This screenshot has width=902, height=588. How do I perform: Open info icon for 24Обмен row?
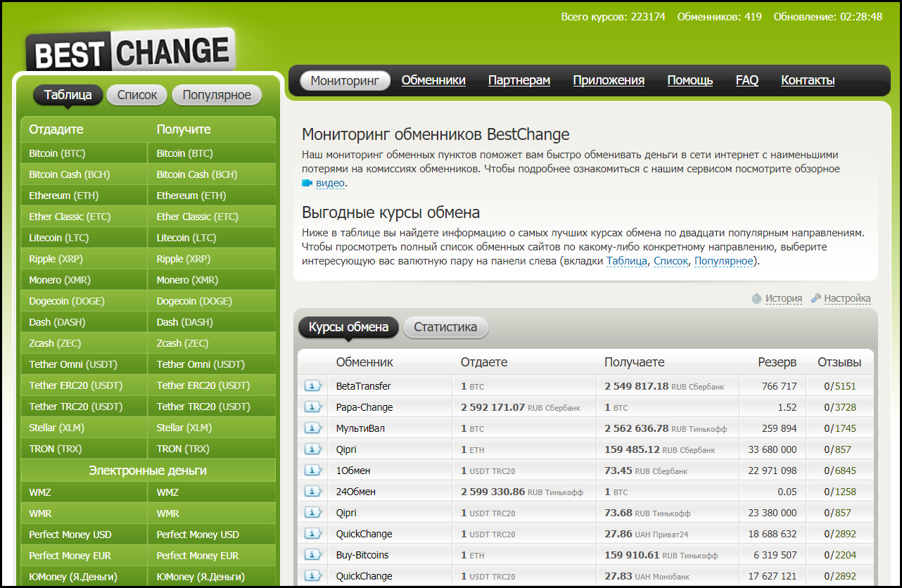[313, 492]
